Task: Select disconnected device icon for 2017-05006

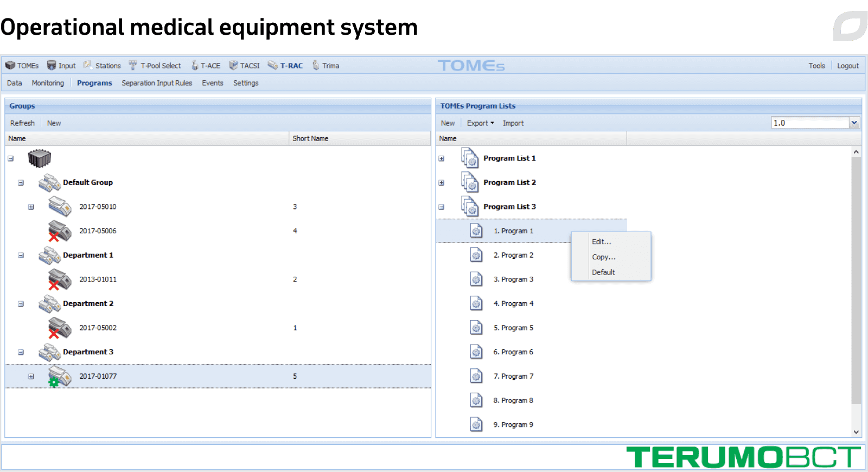Action: 60,231
